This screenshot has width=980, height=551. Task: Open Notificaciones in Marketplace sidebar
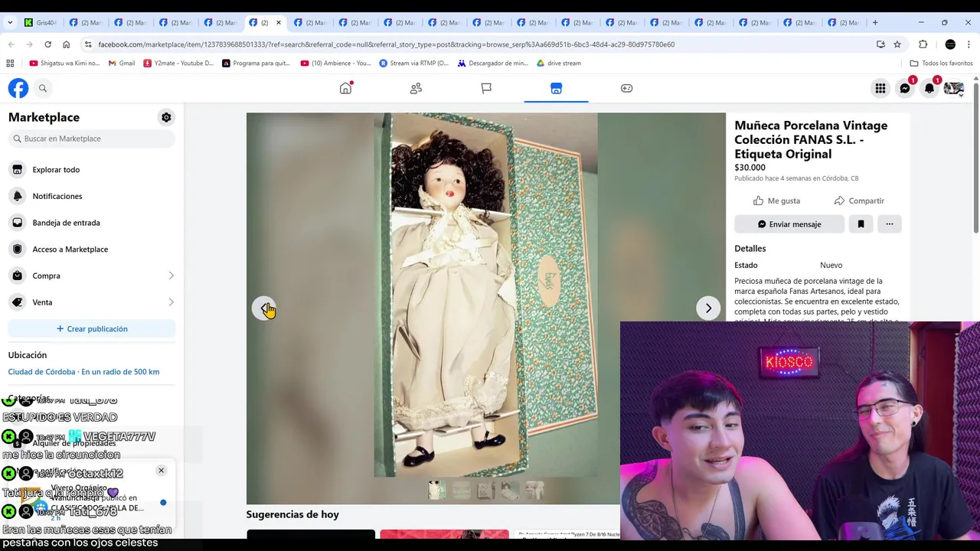pyautogui.click(x=92, y=196)
